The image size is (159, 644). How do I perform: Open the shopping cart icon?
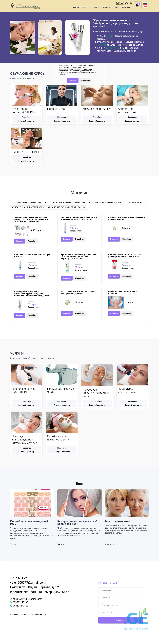[137, 5]
